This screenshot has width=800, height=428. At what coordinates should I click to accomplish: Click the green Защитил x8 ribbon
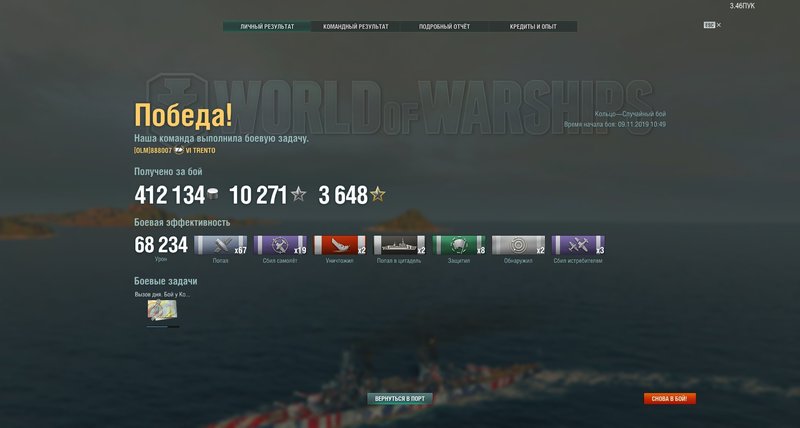click(x=459, y=245)
